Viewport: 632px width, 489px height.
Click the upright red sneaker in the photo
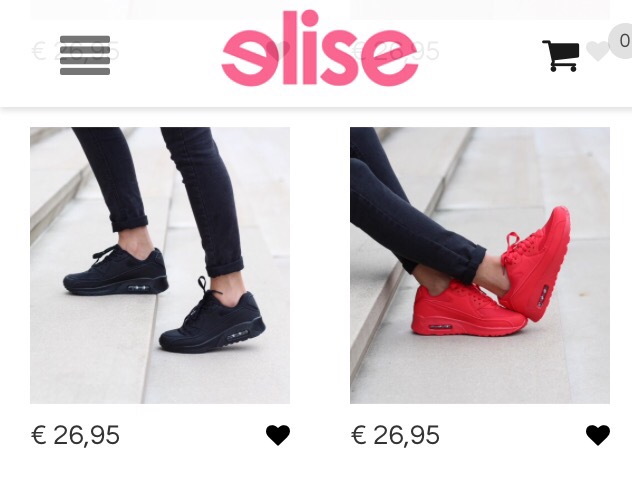(536, 264)
